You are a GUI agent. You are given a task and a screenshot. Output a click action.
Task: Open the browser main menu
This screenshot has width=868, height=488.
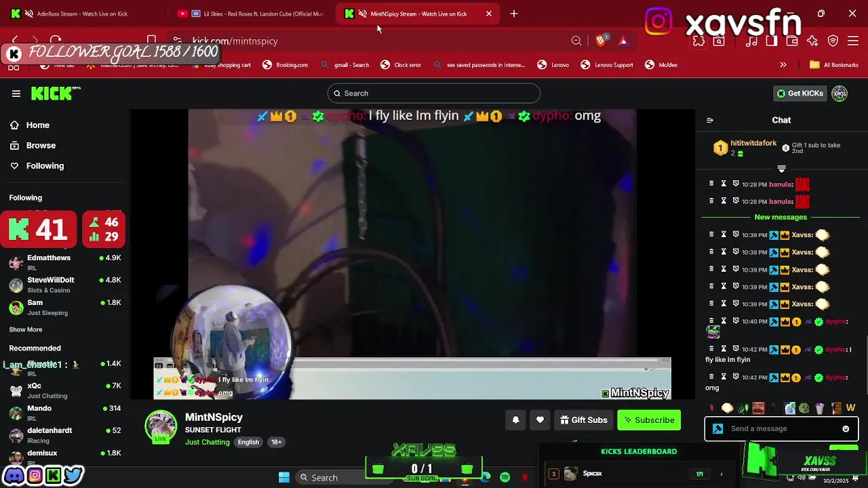tap(854, 41)
